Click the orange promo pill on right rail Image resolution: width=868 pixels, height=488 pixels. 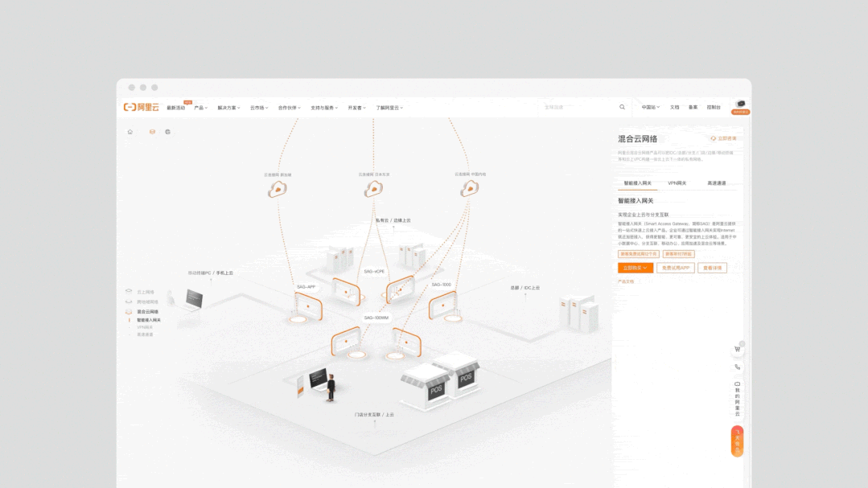tap(738, 441)
